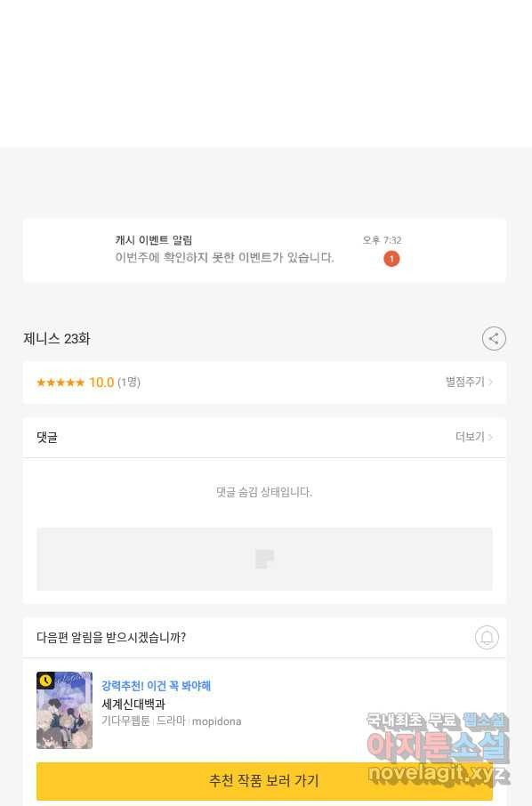Click the orange five-star rating icons
The image size is (532, 806).
[60, 382]
